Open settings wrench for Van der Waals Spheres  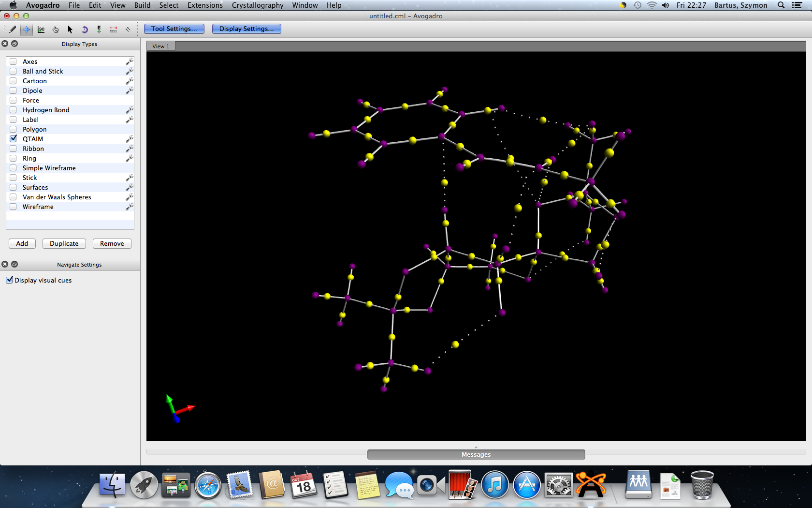[x=130, y=197]
